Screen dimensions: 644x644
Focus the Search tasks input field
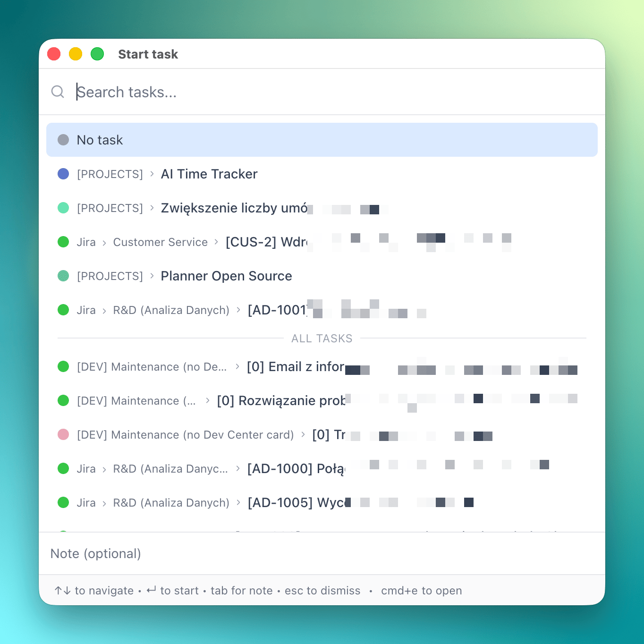[x=330, y=92]
